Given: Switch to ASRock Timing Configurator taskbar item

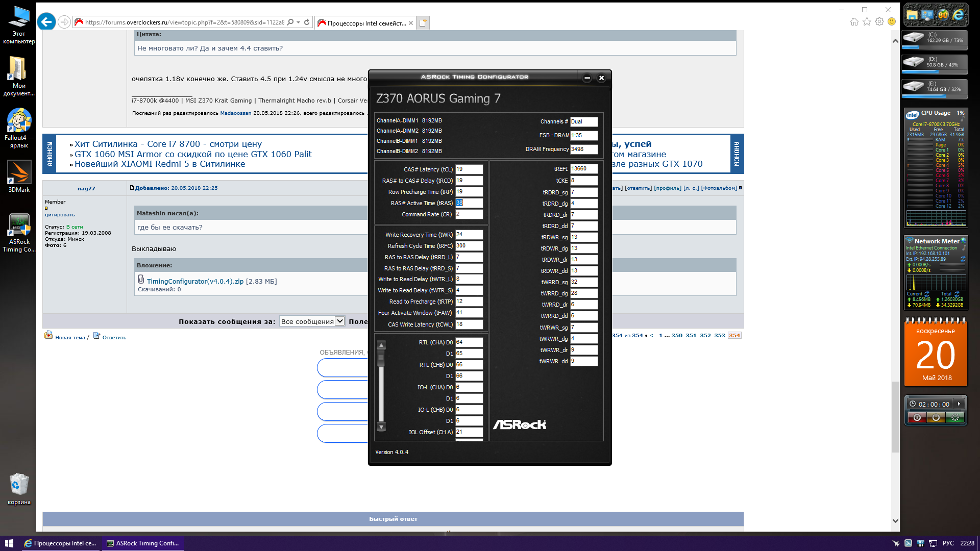Looking at the screenshot, I should 142,543.
